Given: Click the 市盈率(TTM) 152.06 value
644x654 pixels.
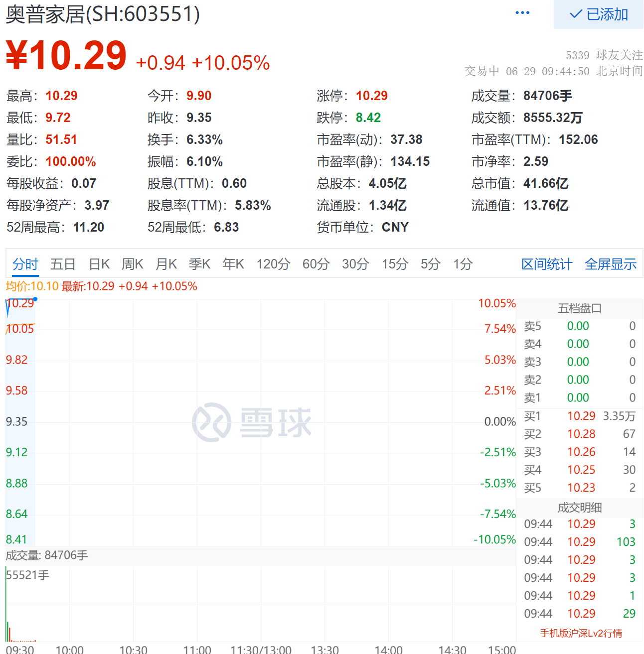Looking at the screenshot, I should pos(578,139).
